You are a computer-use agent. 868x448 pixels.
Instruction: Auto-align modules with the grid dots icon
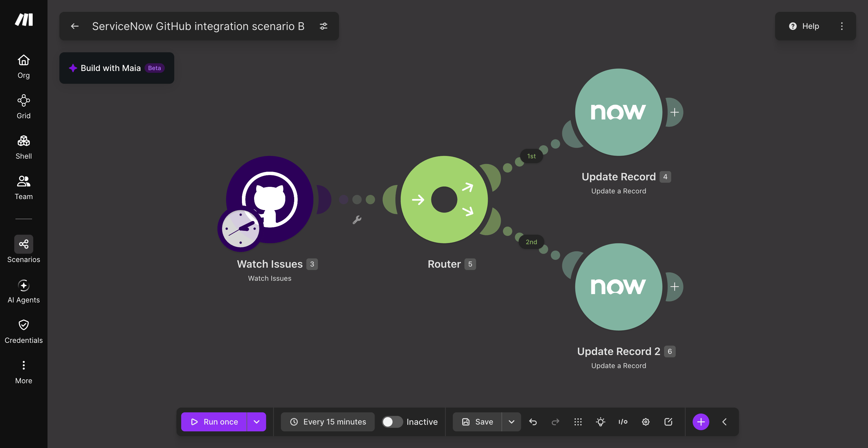pyautogui.click(x=578, y=422)
